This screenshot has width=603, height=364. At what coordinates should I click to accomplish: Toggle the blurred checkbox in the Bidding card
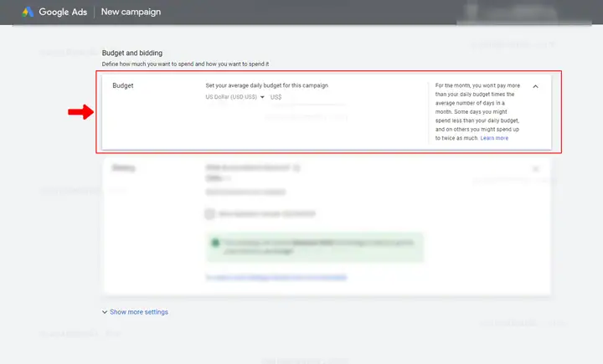coord(209,213)
